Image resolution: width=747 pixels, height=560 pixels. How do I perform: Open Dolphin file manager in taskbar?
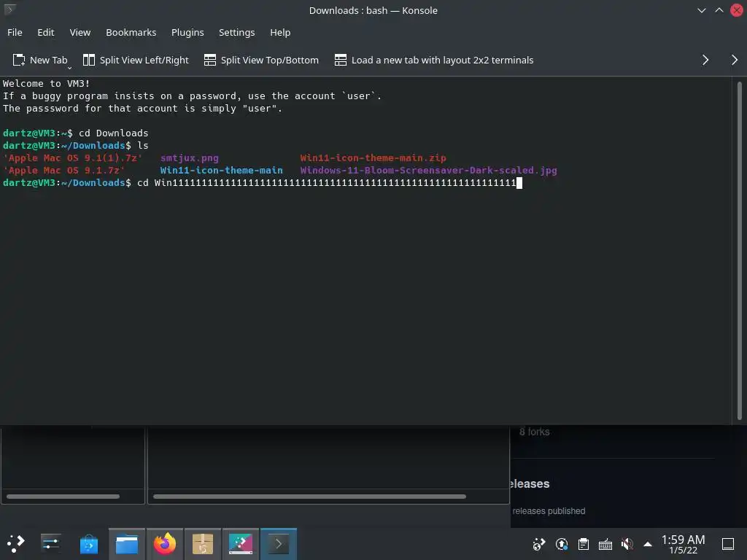pyautogui.click(x=127, y=544)
